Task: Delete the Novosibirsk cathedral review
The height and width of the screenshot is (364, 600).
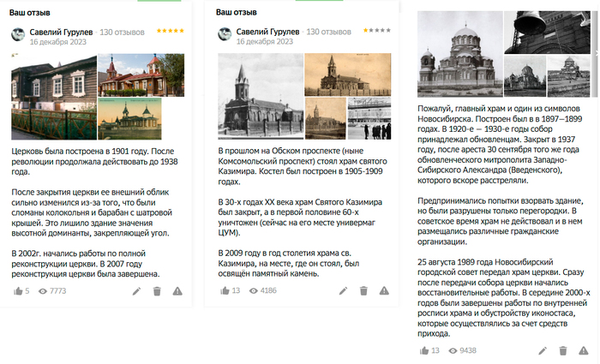Action: (563, 350)
